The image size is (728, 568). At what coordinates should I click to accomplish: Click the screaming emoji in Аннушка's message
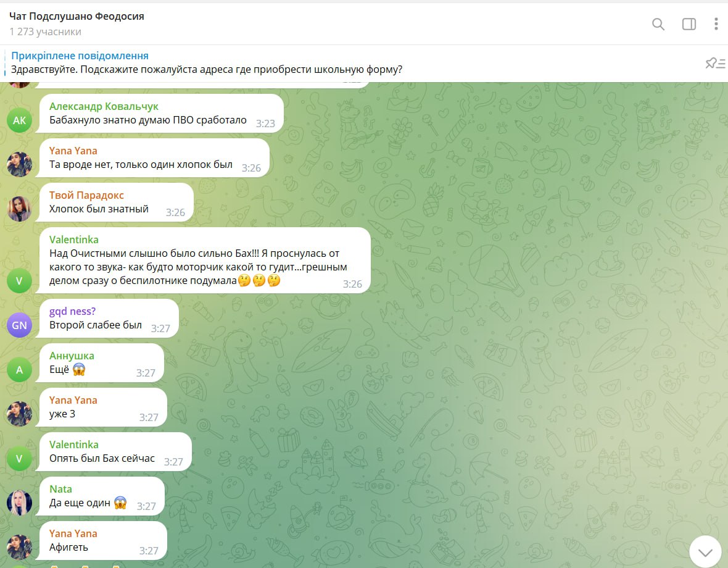tap(79, 369)
